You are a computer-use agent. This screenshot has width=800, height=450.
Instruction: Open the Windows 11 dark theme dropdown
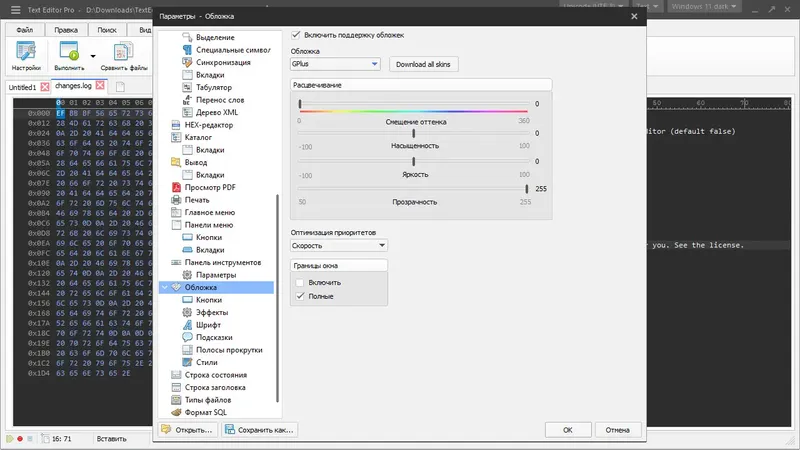(704, 6)
